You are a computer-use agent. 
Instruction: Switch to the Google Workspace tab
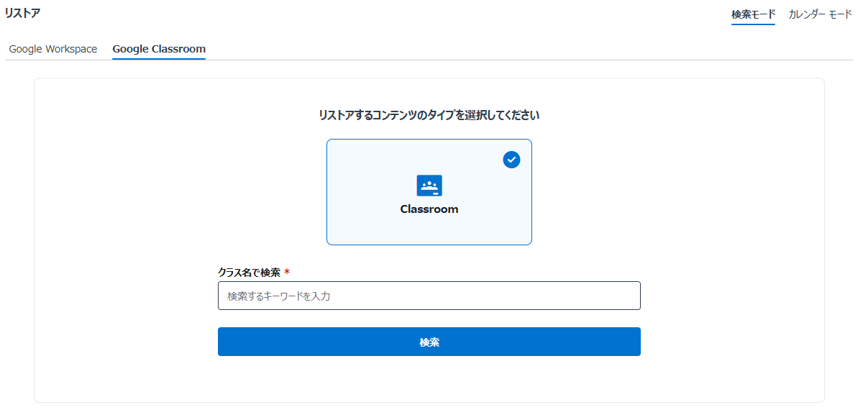(x=53, y=49)
